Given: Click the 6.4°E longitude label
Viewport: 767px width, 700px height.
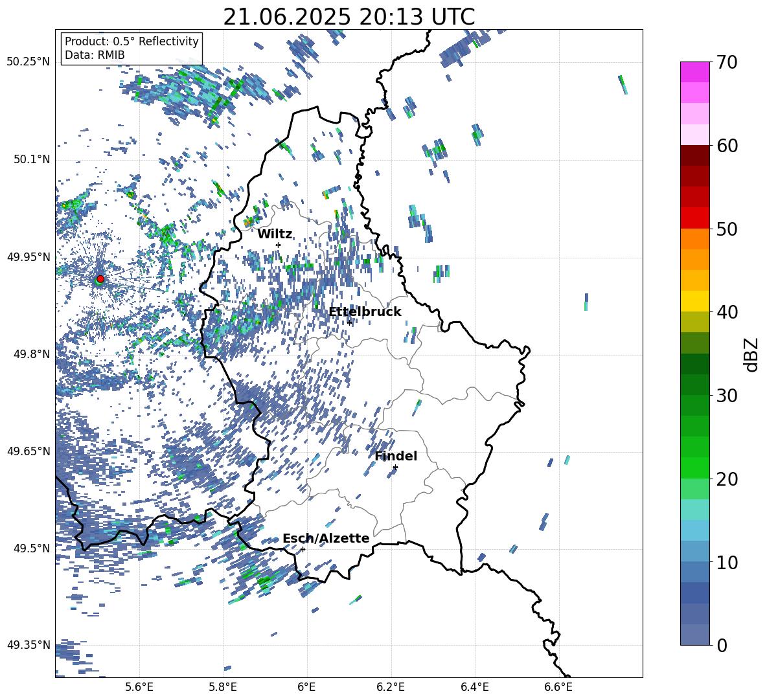Looking at the screenshot, I should pyautogui.click(x=474, y=687).
